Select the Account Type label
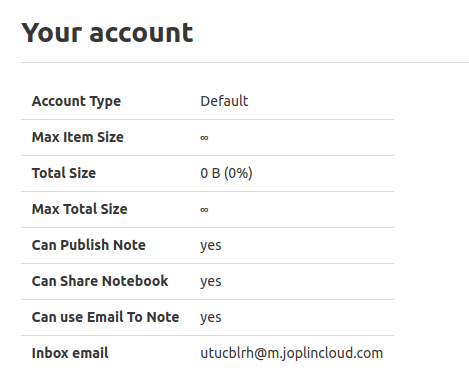The height and width of the screenshot is (392, 469). tap(76, 101)
